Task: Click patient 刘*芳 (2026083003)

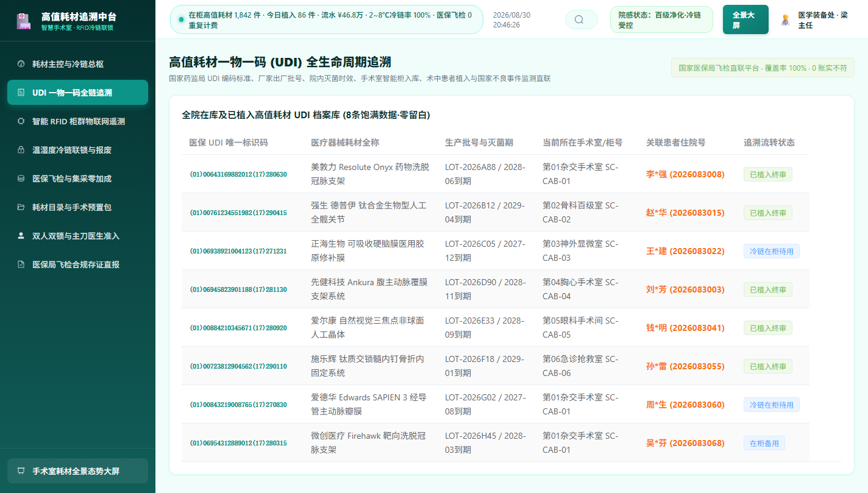Action: [685, 289]
